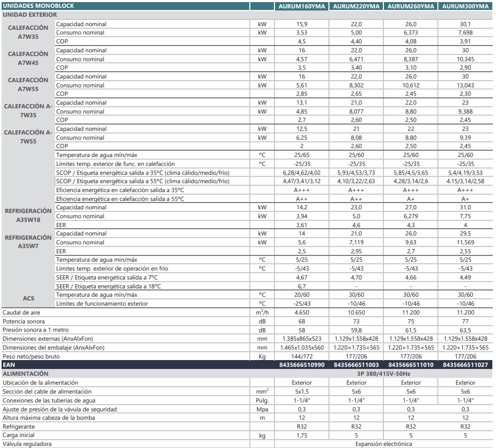The width and height of the screenshot is (496, 448).
Task: Select the '3P 380/415V-50Hz' power specification
Action: [383, 374]
